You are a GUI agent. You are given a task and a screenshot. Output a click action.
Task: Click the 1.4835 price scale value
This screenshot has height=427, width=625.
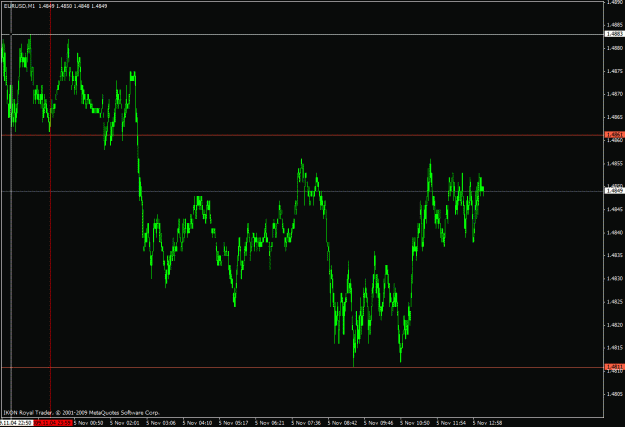615,256
